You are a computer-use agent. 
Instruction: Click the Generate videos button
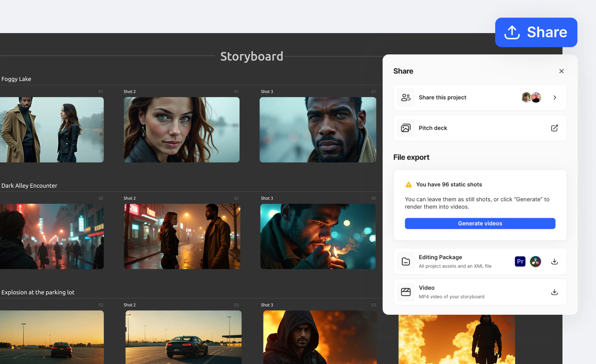pyautogui.click(x=480, y=224)
